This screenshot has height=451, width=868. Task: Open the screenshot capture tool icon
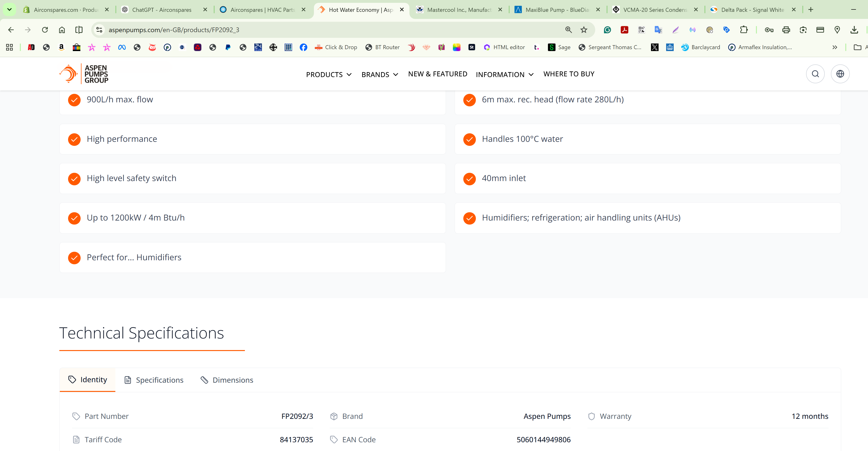point(803,30)
